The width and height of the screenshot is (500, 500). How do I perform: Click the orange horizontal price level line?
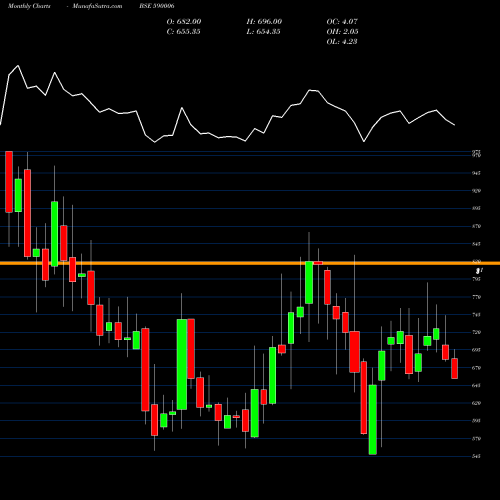[x=250, y=263]
